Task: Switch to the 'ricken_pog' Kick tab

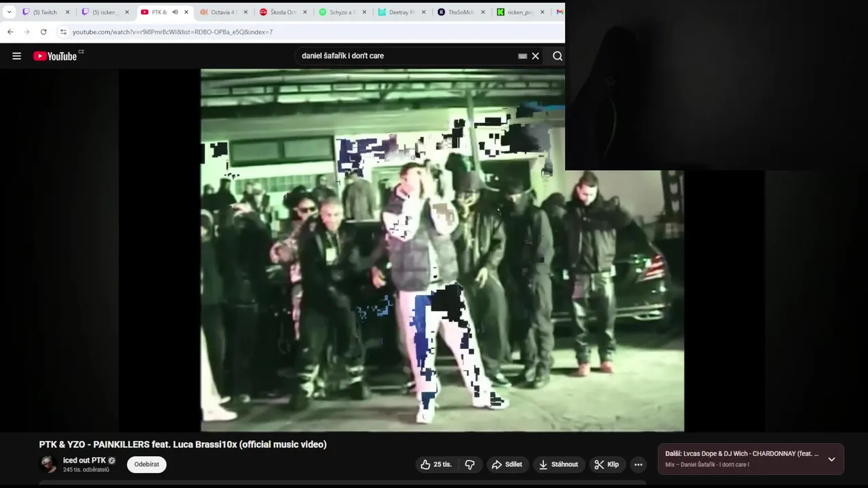Action: pos(520,12)
